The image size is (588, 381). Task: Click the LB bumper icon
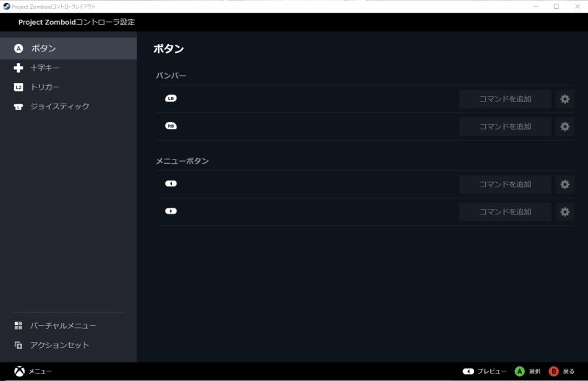click(171, 98)
